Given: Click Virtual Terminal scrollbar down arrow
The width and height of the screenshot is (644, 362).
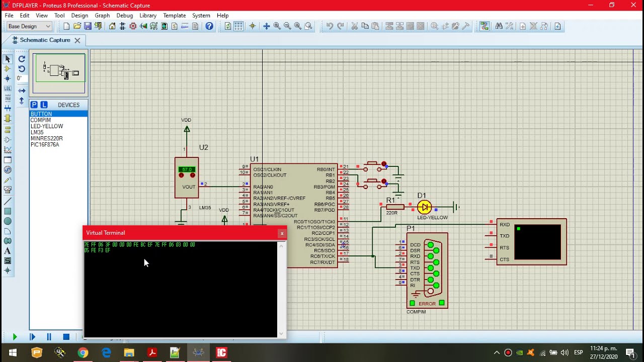Looking at the screenshot, I should click(282, 333).
